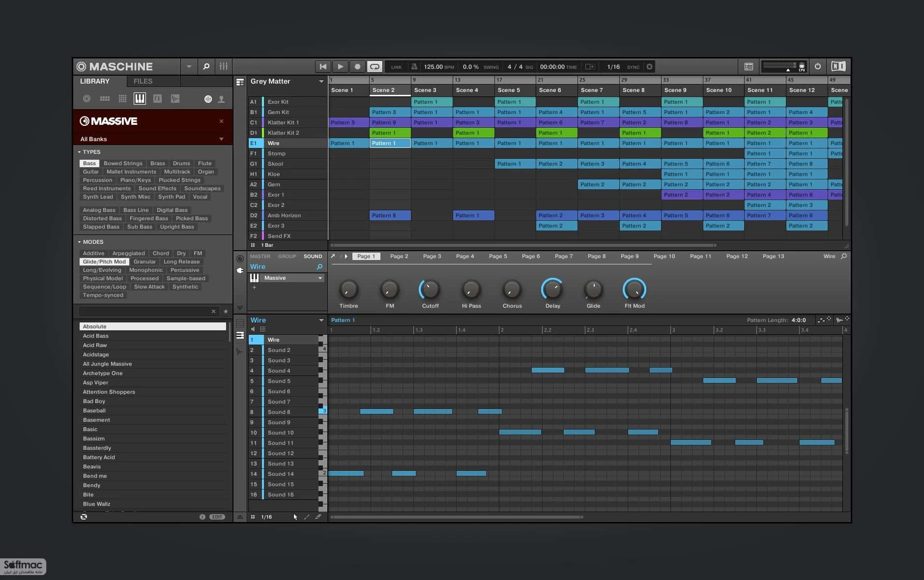
Task: Click the restart button in the transport
Action: point(323,66)
